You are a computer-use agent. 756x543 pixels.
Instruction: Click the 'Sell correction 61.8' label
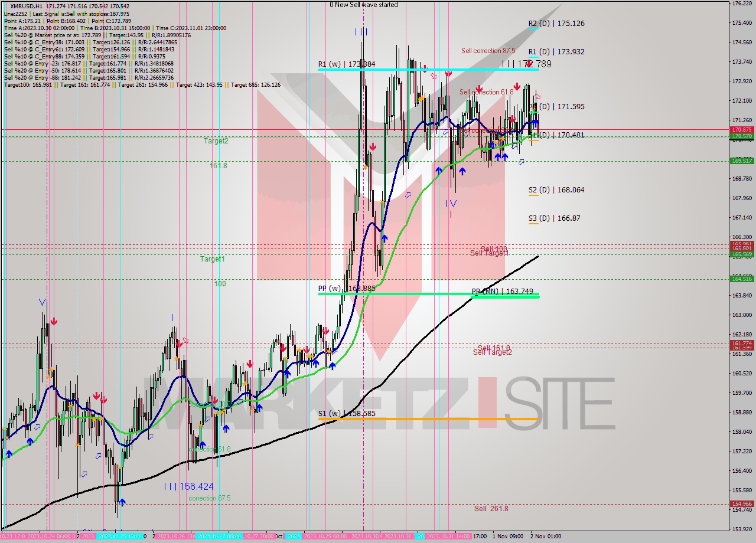click(x=487, y=92)
